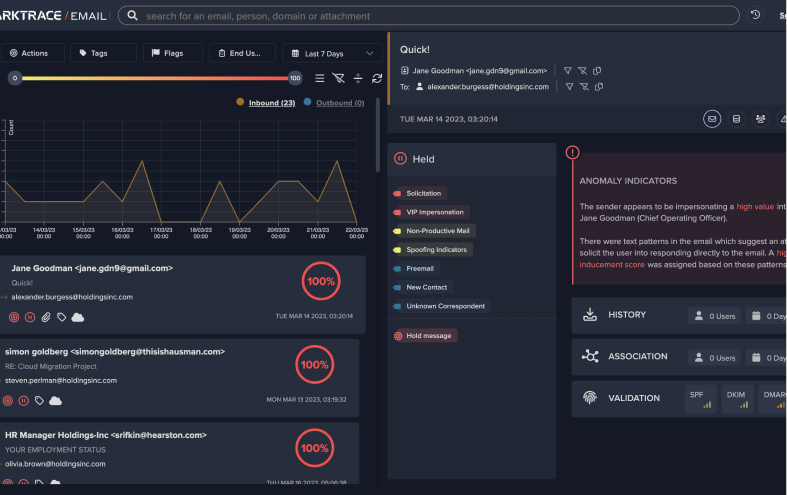Copy the recipient address alexander.burgess@holdingsinc.com
This screenshot has width=787, height=495.
(597, 87)
